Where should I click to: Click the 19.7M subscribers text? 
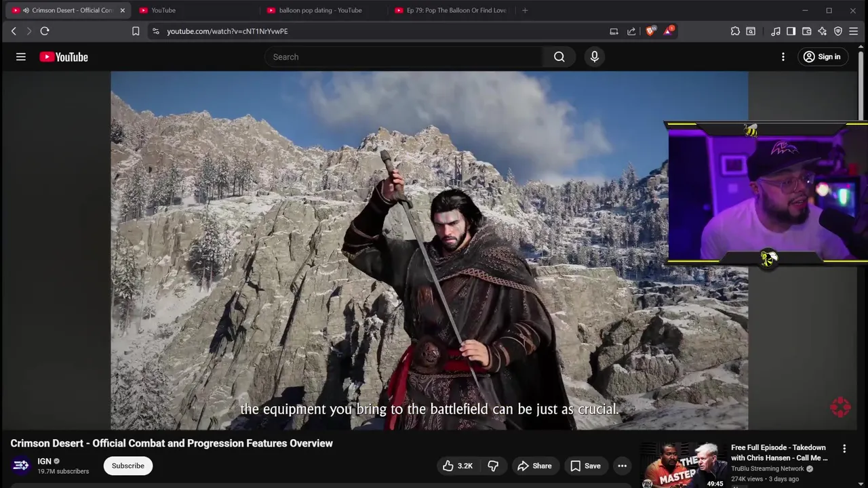click(63, 471)
